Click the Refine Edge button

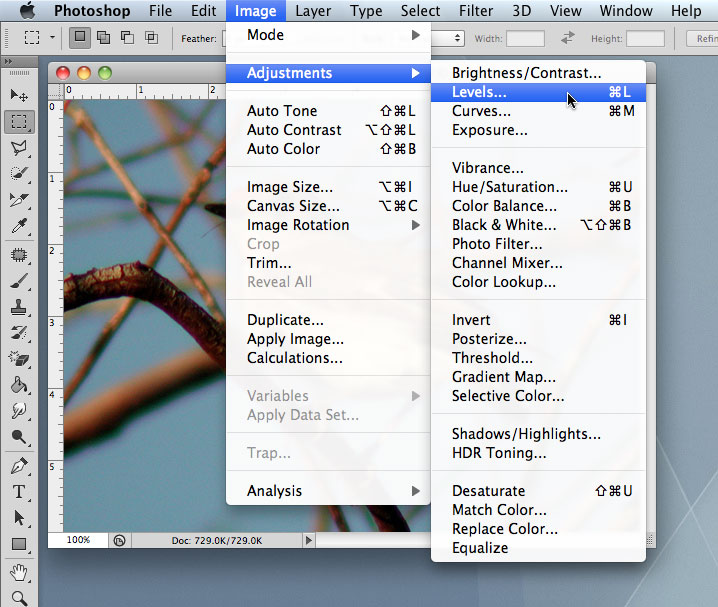pyautogui.click(x=702, y=38)
